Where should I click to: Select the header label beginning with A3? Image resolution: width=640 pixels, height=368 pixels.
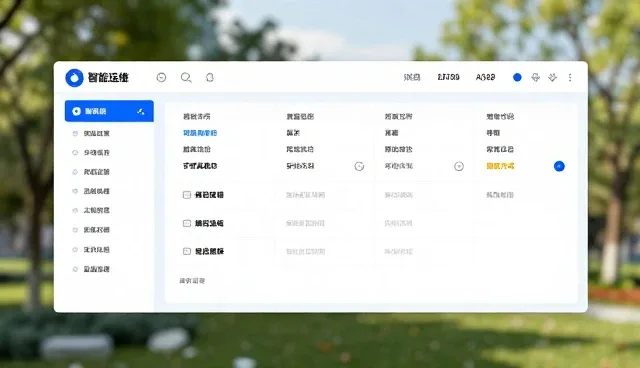coord(485,77)
